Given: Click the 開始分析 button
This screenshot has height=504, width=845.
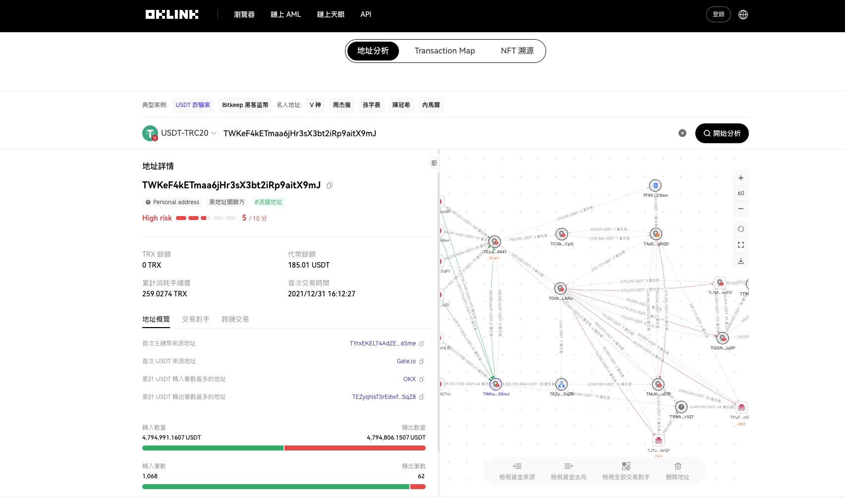Looking at the screenshot, I should tap(722, 133).
